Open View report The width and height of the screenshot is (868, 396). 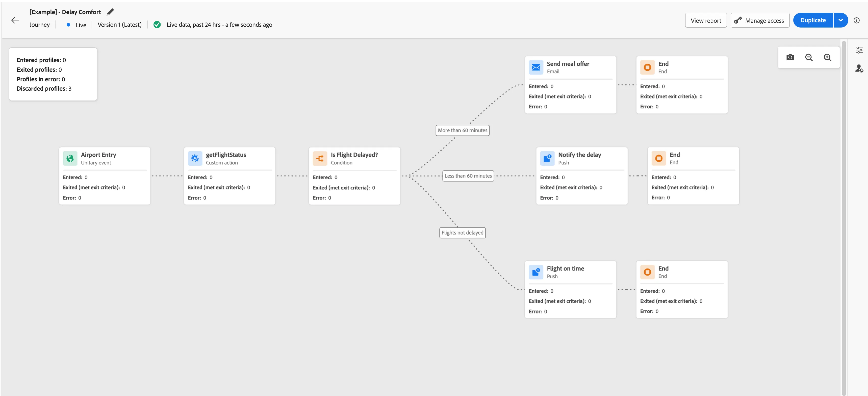click(x=706, y=20)
